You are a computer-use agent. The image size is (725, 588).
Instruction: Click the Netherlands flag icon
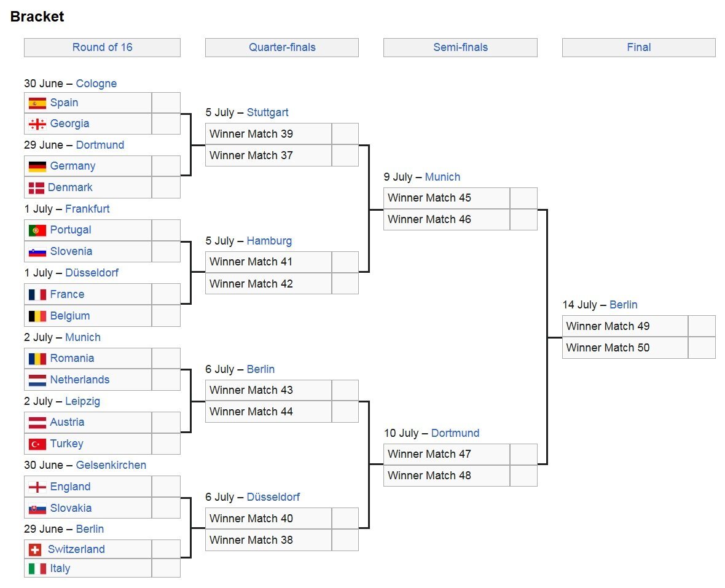tap(37, 380)
